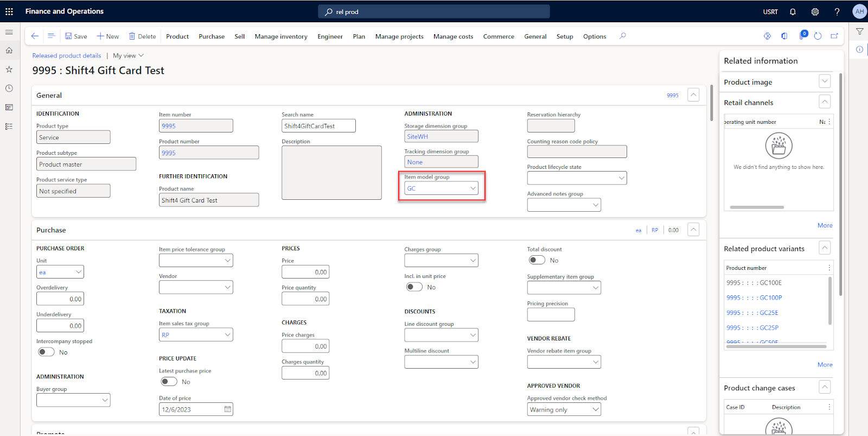Screen dimensions: 868x436
Task: Click the New button
Action: pyautogui.click(x=108, y=36)
